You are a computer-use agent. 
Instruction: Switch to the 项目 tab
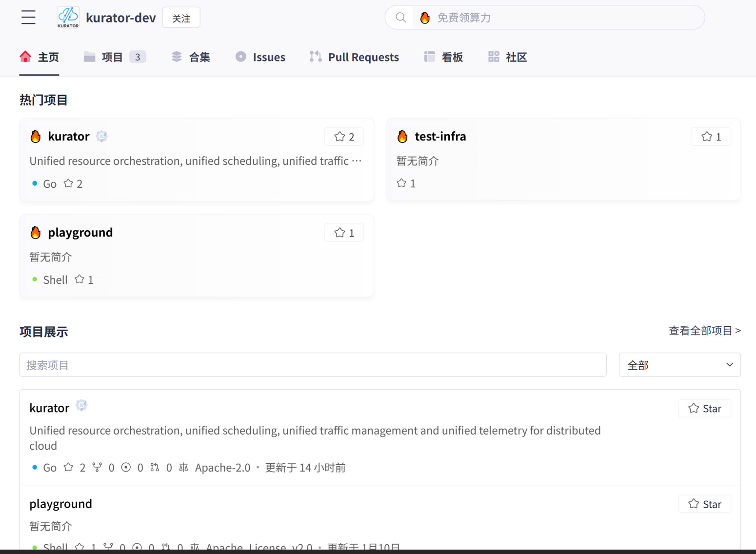pos(115,57)
